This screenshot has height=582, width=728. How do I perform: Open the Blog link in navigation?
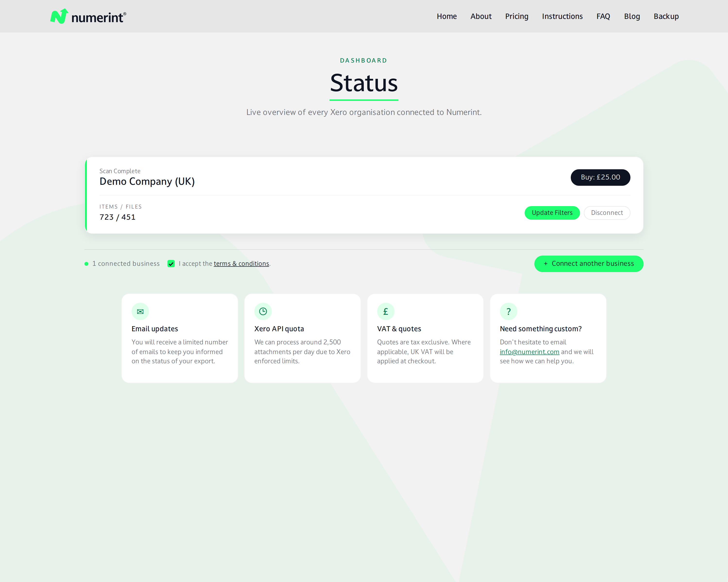(632, 16)
